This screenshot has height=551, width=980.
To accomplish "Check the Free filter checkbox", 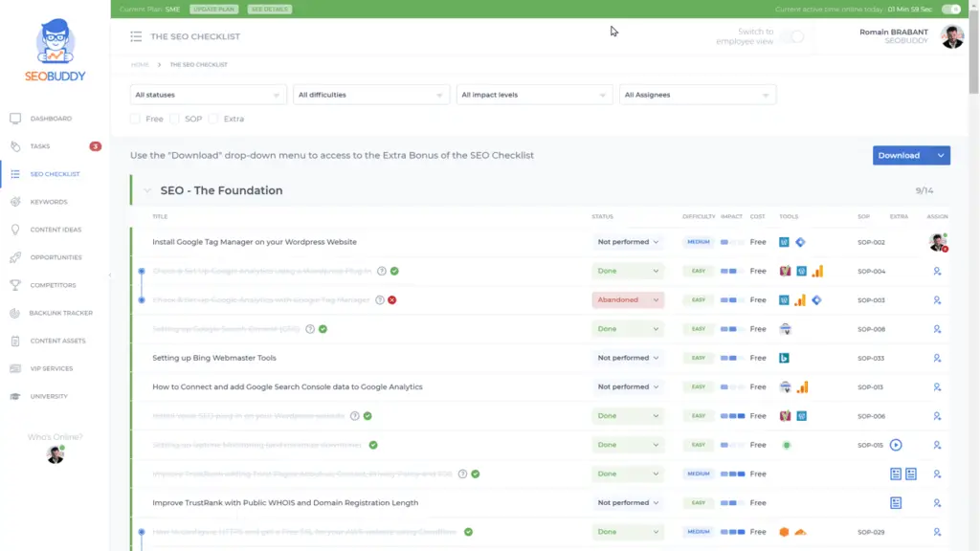I will pyautogui.click(x=134, y=119).
